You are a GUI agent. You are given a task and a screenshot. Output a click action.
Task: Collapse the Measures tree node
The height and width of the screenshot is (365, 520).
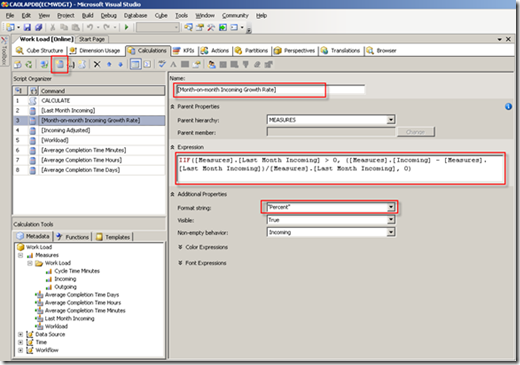click(20, 255)
